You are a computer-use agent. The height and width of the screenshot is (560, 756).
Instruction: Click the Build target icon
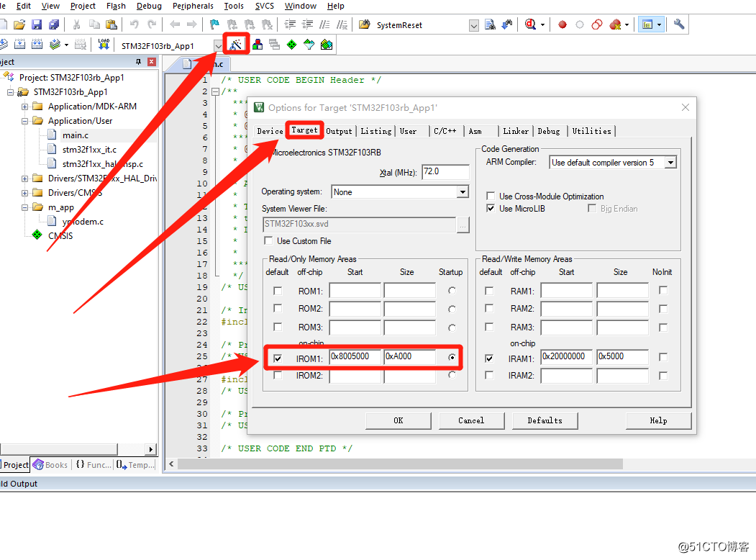pyautogui.click(x=19, y=45)
